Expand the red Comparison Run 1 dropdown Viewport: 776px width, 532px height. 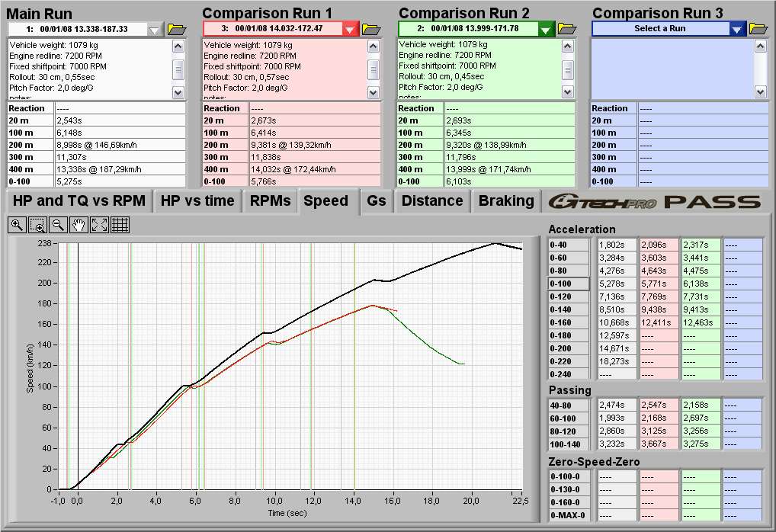pos(350,29)
